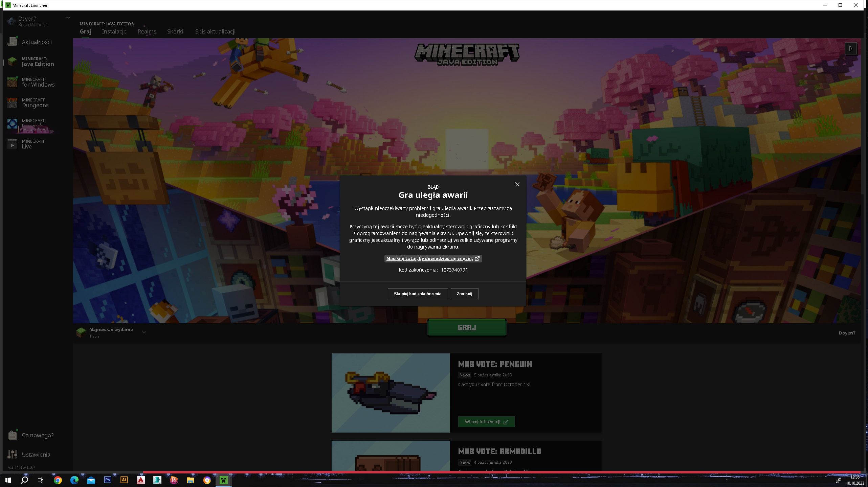Click the arrow expander at banner top-right
This screenshot has height=487, width=868.
[850, 48]
